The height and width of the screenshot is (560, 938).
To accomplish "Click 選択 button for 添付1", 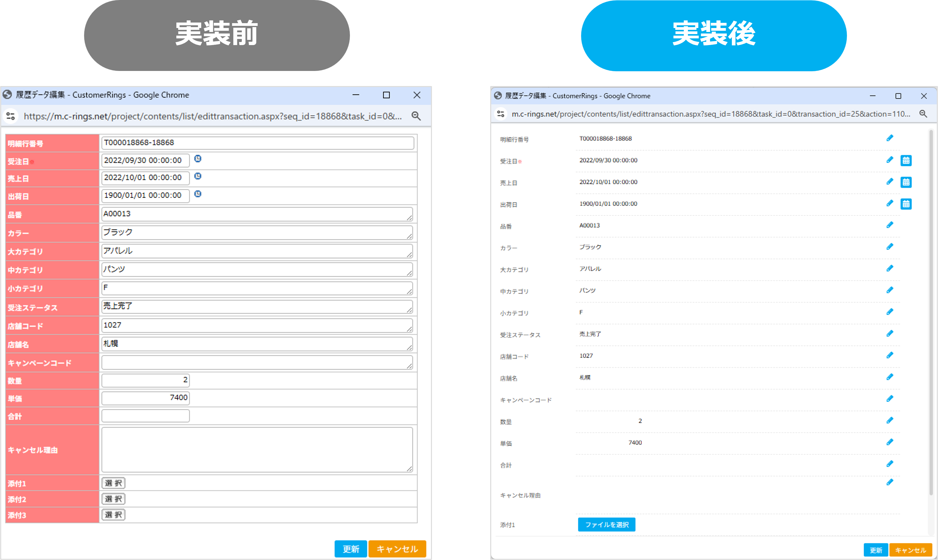I will (x=113, y=483).
